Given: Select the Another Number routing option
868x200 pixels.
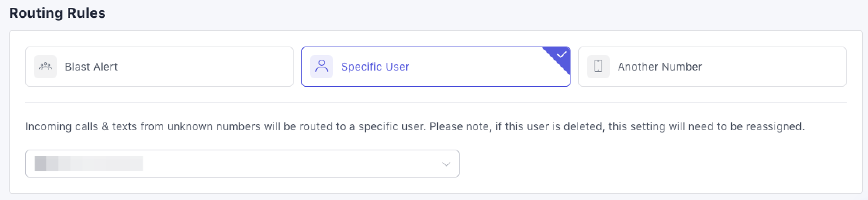Looking at the screenshot, I should 712,67.
